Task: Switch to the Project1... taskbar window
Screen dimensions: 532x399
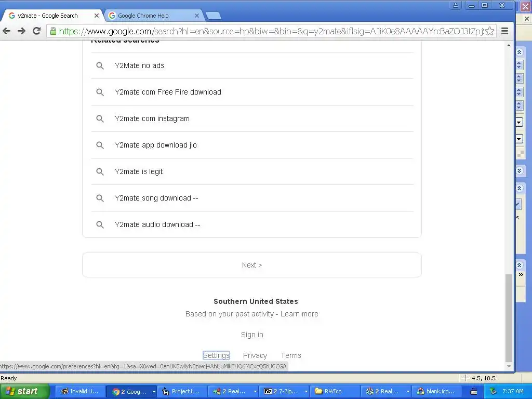Action: pos(181,392)
